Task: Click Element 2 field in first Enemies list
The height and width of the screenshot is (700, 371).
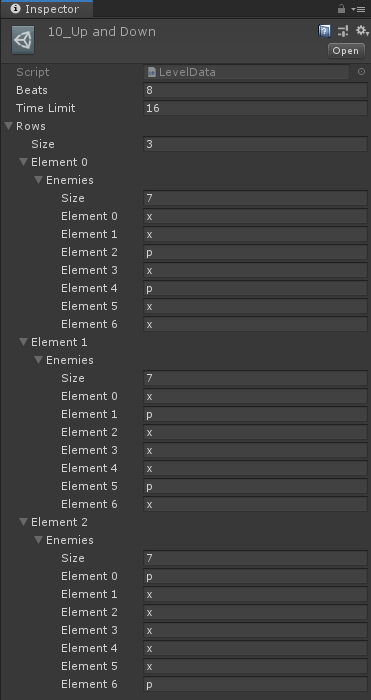Action: tap(255, 252)
